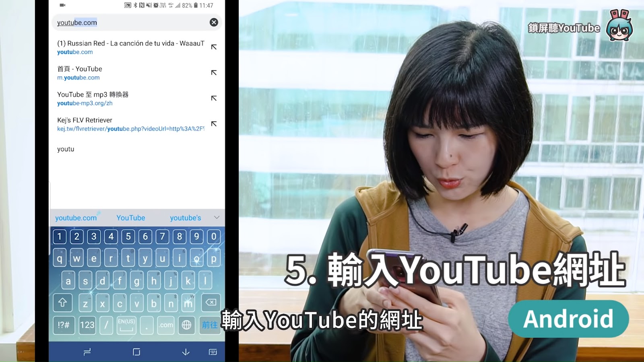Clear the youtube.com address bar text
Viewport: 644px width, 362px height.
coord(214,23)
